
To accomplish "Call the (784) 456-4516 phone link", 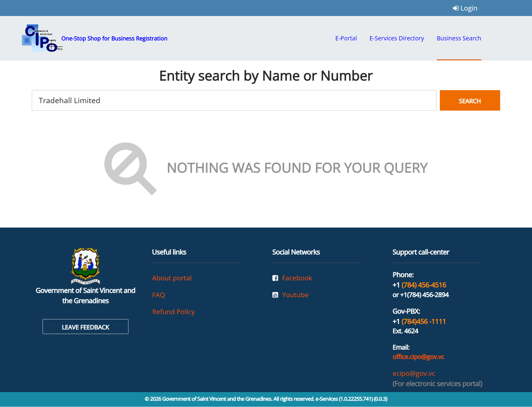I will [x=424, y=285].
